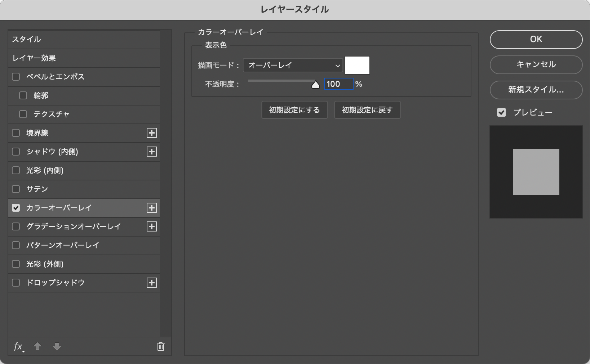Click the OK button
Image resolution: width=590 pixels, height=364 pixels.
[536, 39]
